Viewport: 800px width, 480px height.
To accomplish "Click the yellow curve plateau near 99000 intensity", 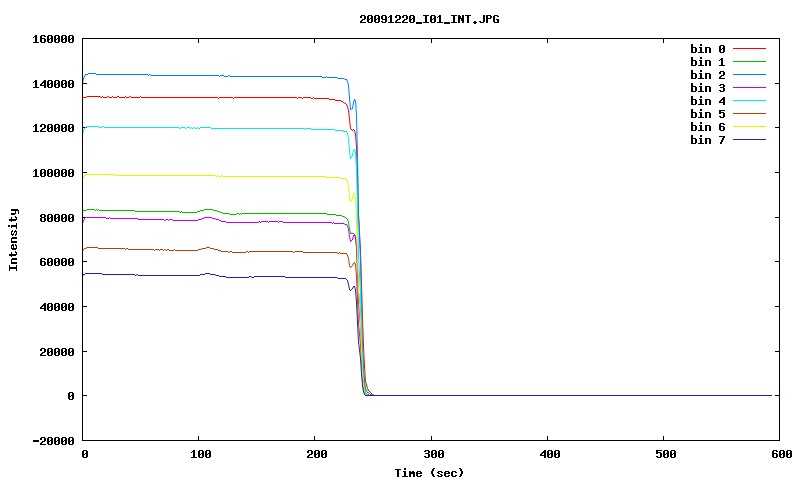I will [x=214, y=175].
